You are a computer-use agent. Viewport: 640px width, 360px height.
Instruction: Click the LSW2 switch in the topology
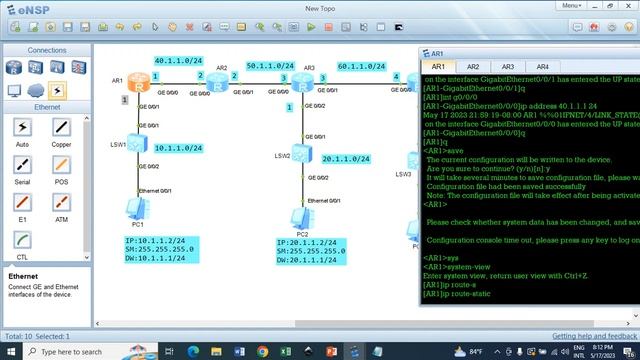pyautogui.click(x=302, y=153)
